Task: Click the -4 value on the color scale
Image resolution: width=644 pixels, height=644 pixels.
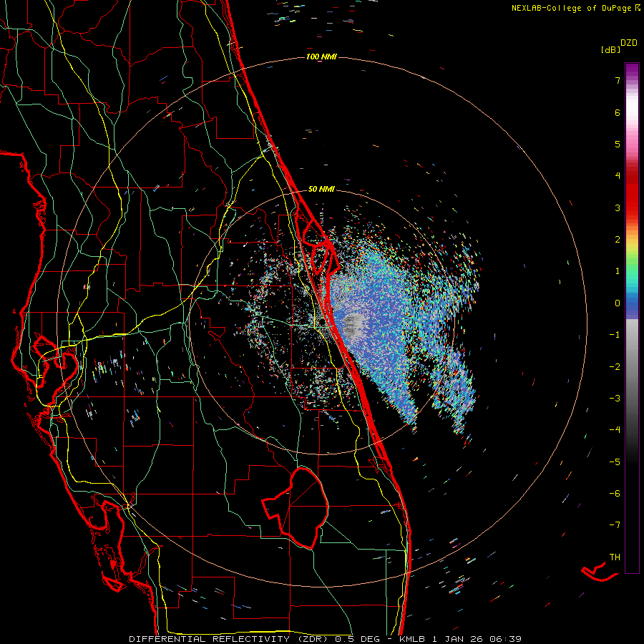Action: tap(615, 430)
